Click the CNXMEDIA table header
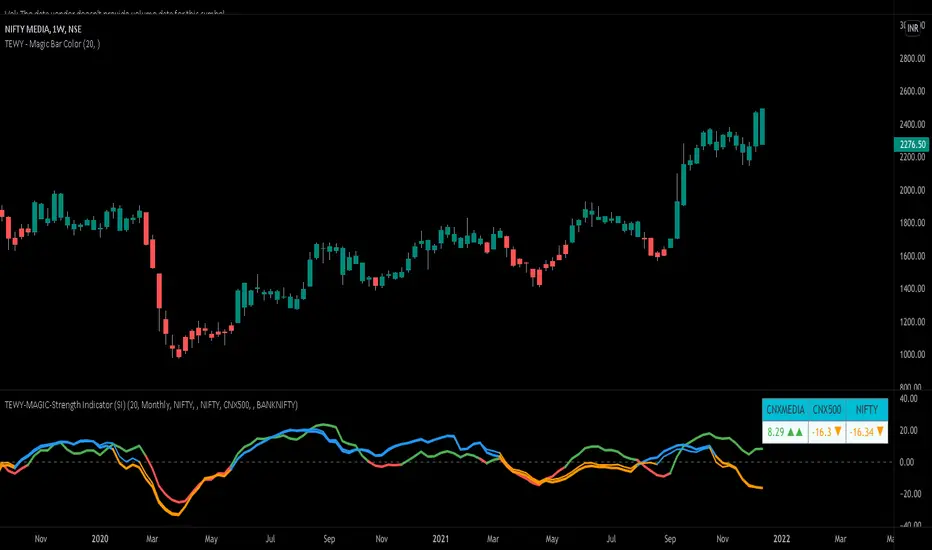Image resolution: width=932 pixels, height=550 pixels. pyautogui.click(x=785, y=409)
